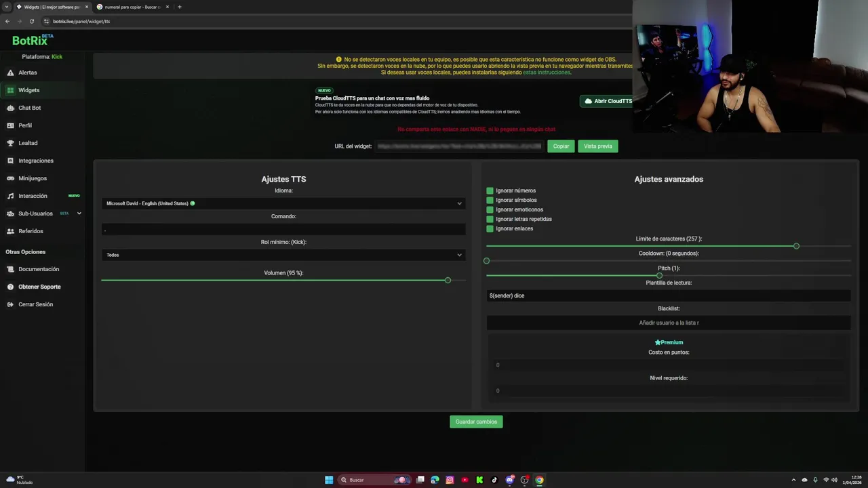Open YouTube from the taskbar
This screenshot has height=488, width=868.
coord(465,480)
